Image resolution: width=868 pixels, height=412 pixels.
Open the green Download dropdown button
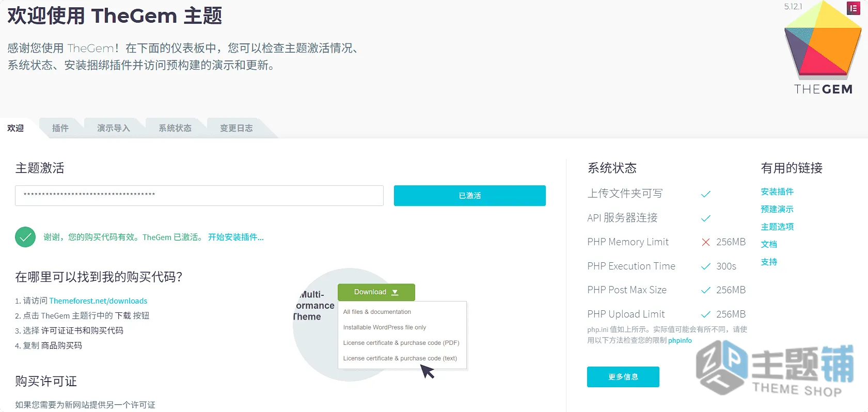(x=376, y=292)
